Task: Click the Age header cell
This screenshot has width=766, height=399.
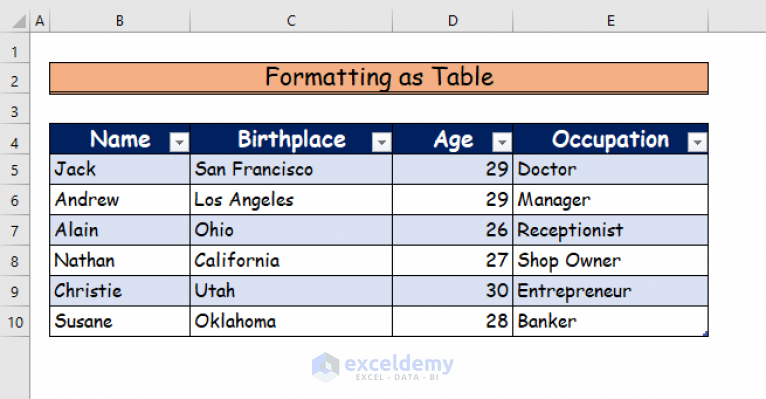Action: [x=453, y=139]
